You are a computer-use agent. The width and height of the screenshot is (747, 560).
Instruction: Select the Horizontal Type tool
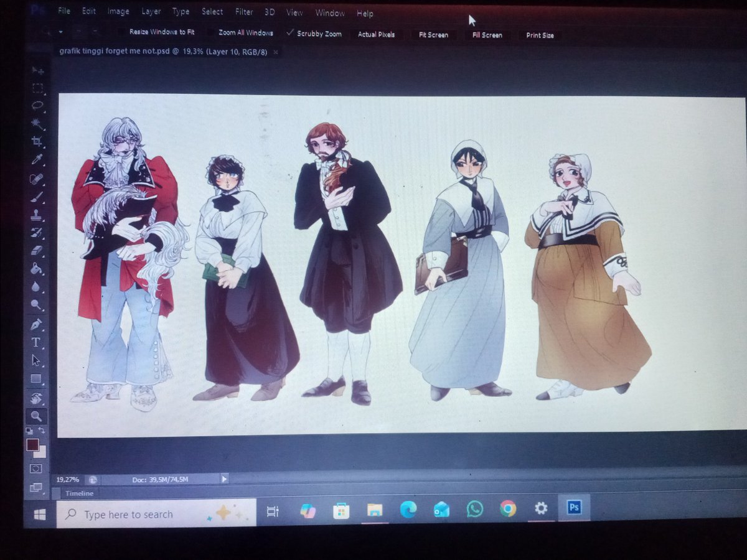point(36,342)
